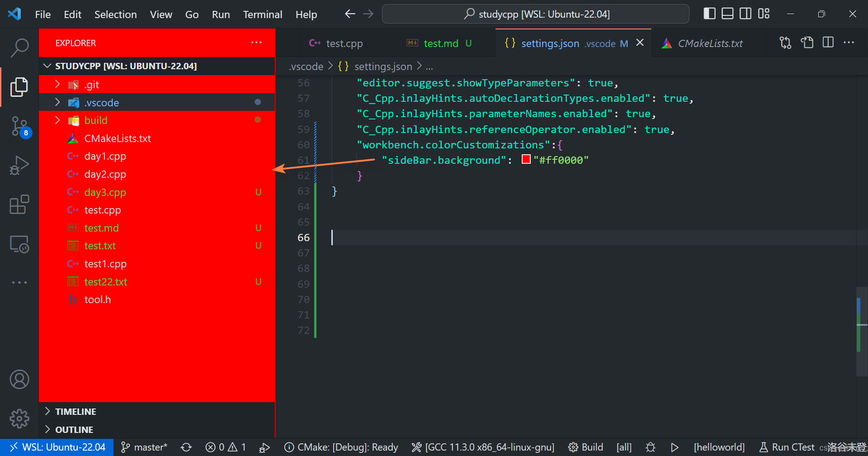Open customize layout icon

(764, 14)
